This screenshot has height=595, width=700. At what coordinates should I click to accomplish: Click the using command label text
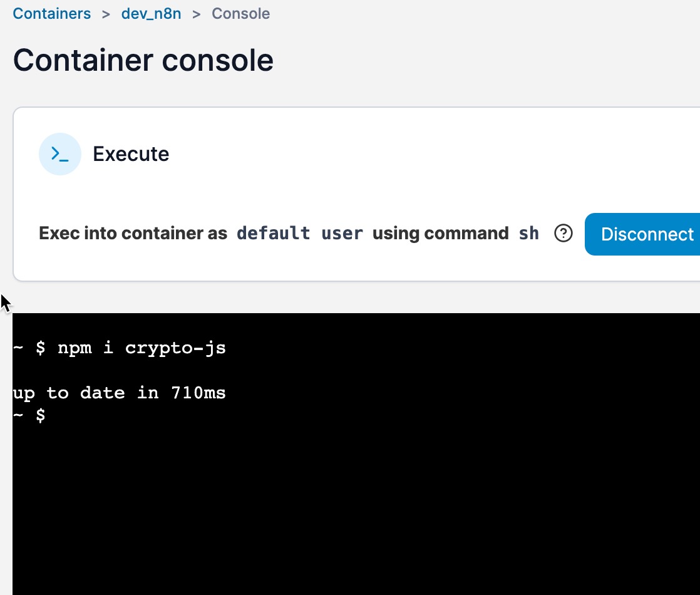point(441,233)
